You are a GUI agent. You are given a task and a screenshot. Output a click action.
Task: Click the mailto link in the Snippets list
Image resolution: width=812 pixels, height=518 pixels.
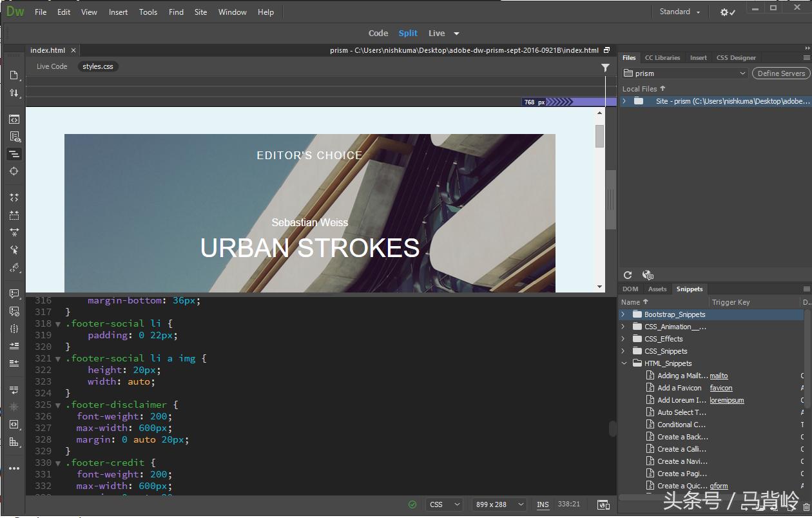719,375
